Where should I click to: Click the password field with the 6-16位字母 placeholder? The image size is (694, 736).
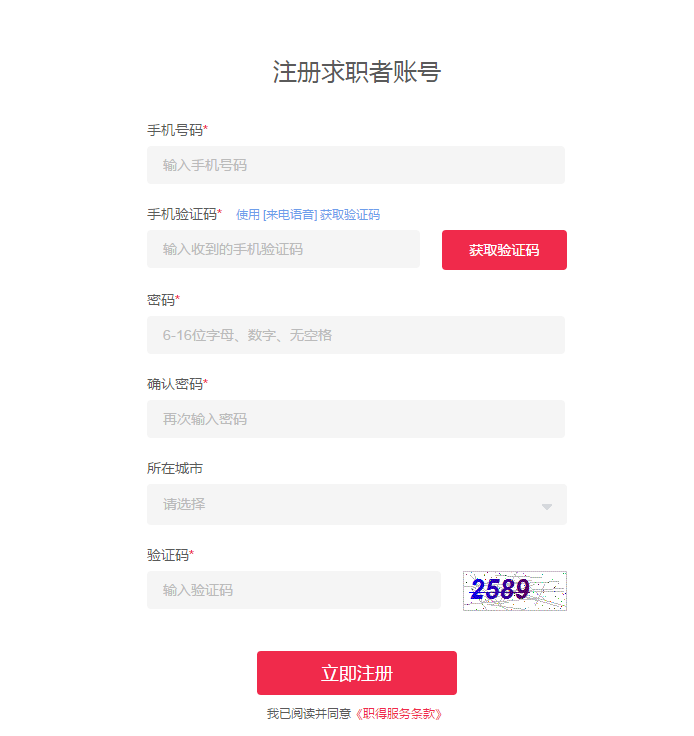point(356,335)
